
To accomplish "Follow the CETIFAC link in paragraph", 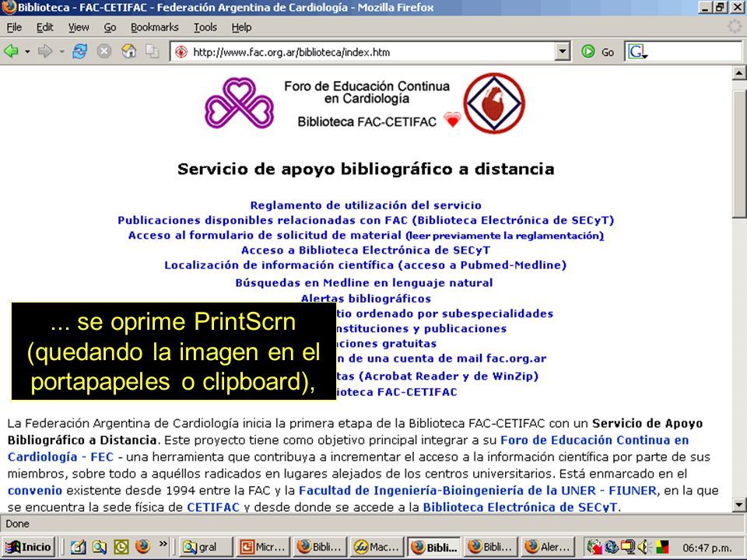I will 213,507.
